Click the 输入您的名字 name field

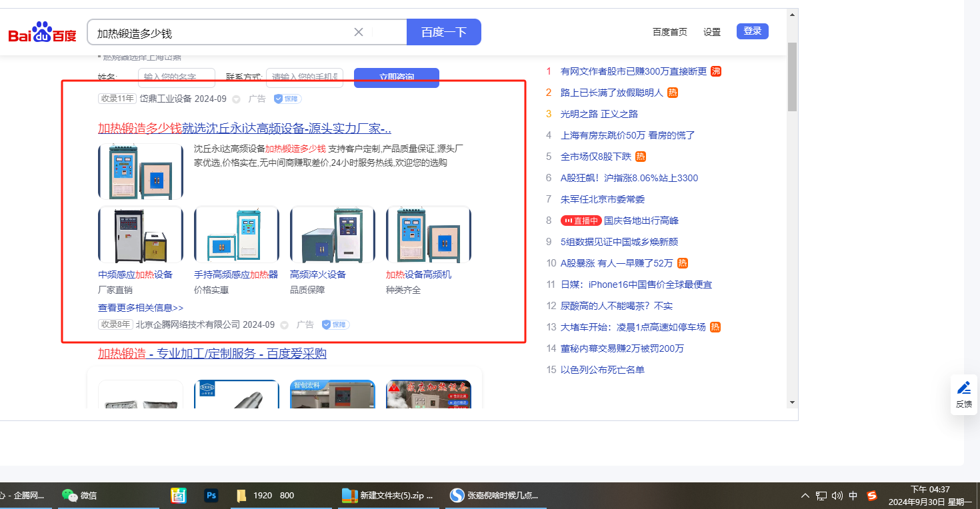pyautogui.click(x=177, y=77)
